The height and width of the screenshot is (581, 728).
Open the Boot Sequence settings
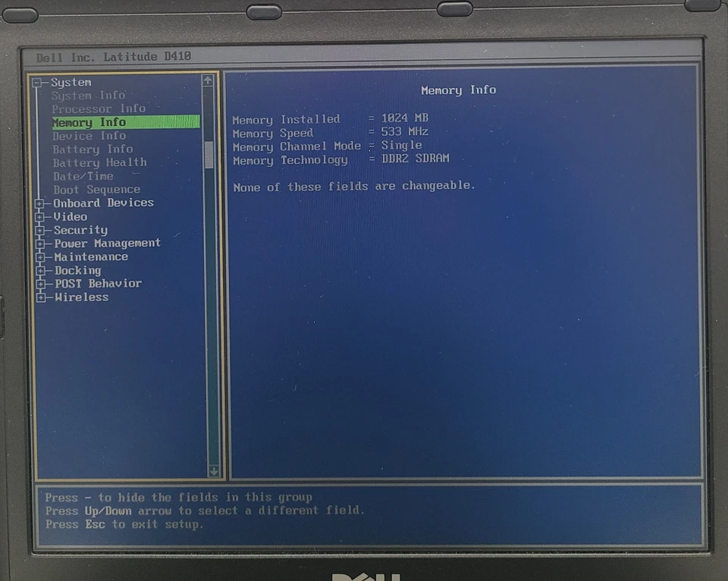pos(96,190)
